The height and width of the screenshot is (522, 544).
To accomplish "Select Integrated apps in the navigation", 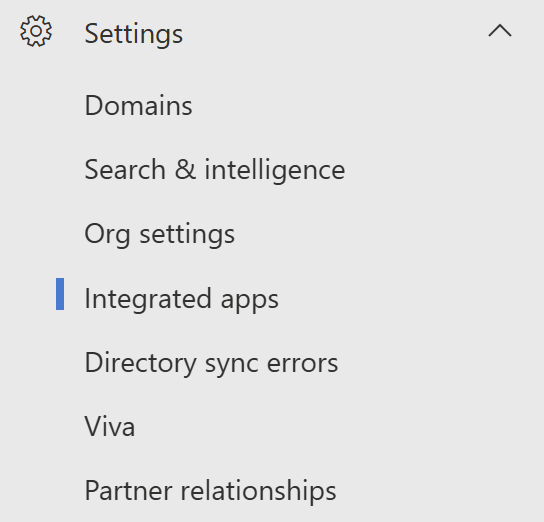I will [181, 299].
